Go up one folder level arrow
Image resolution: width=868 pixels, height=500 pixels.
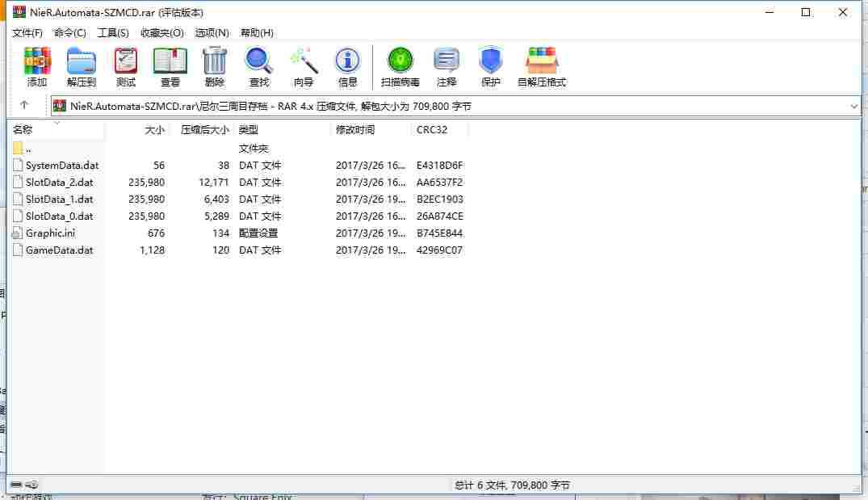tap(23, 105)
